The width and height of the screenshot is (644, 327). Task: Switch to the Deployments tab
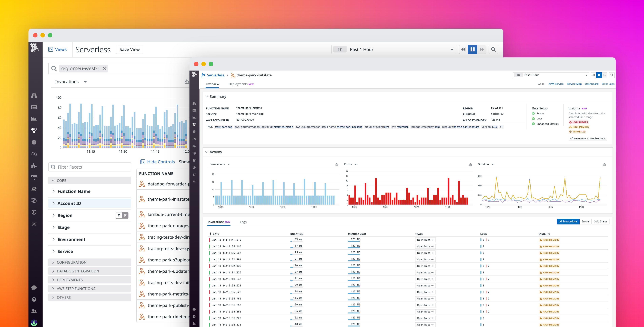238,84
